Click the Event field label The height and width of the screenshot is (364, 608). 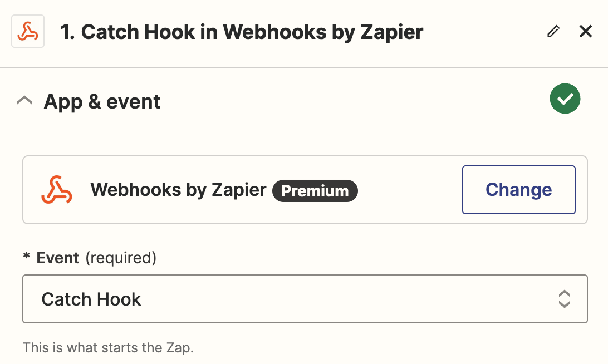pyautogui.click(x=58, y=258)
